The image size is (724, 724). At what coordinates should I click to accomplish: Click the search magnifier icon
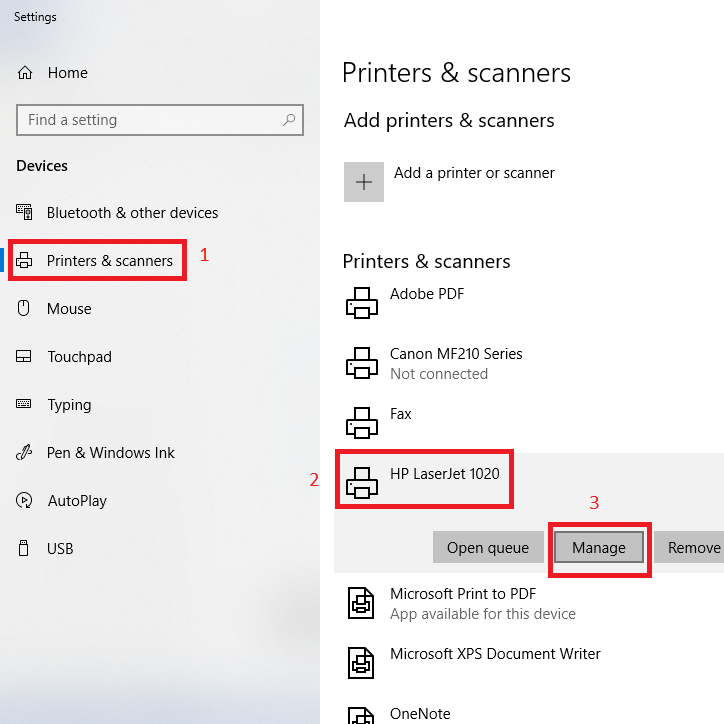289,120
